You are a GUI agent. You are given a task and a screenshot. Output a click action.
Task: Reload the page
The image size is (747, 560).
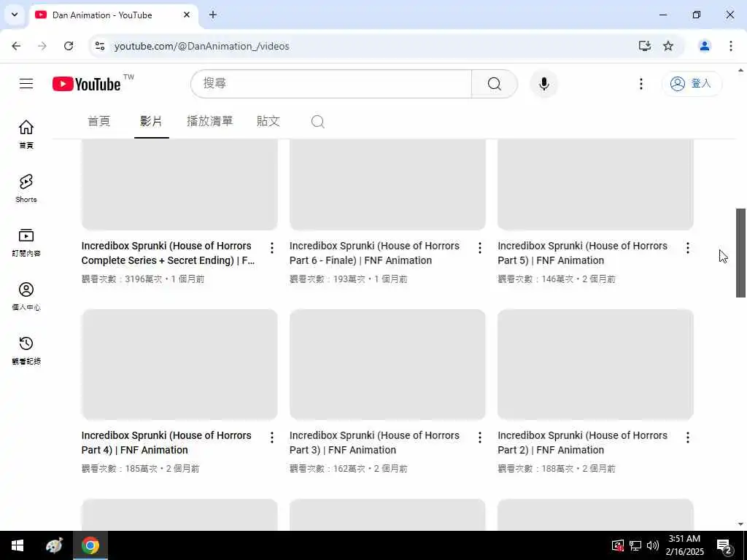click(69, 46)
